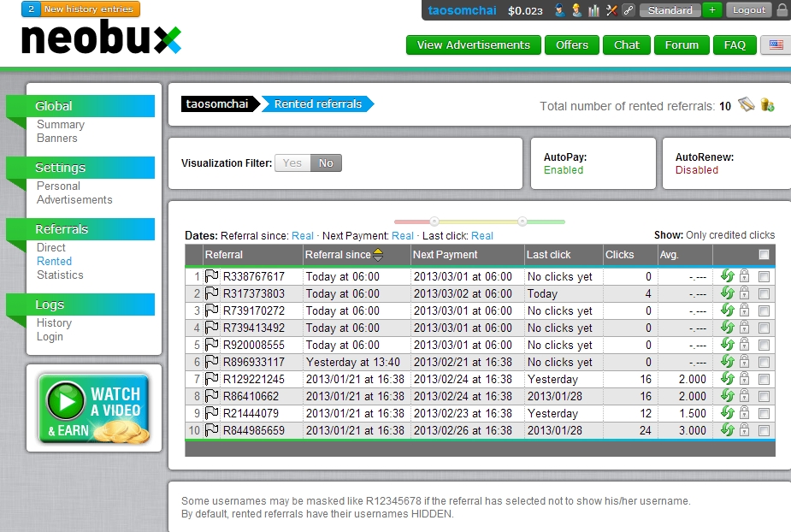
Task: Open the FAQ page
Action: [735, 45]
